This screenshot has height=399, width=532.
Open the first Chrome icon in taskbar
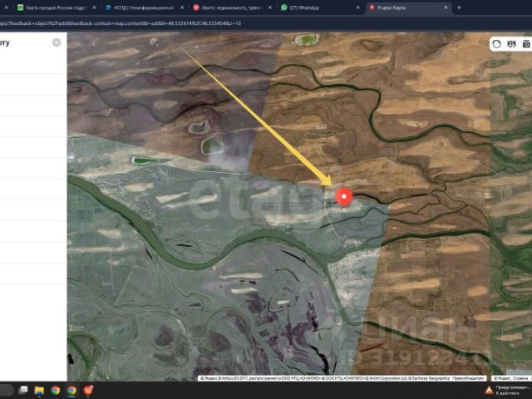coord(56,390)
